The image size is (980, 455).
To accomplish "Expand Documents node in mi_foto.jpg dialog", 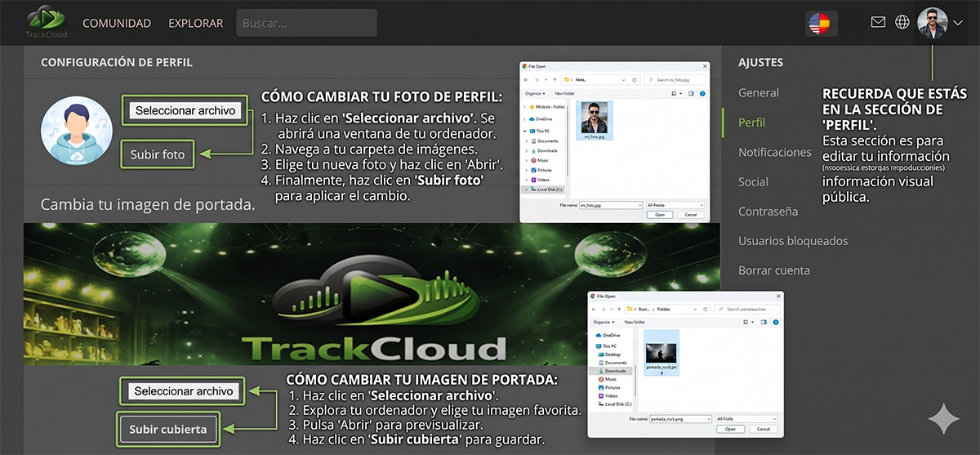I will click(526, 141).
